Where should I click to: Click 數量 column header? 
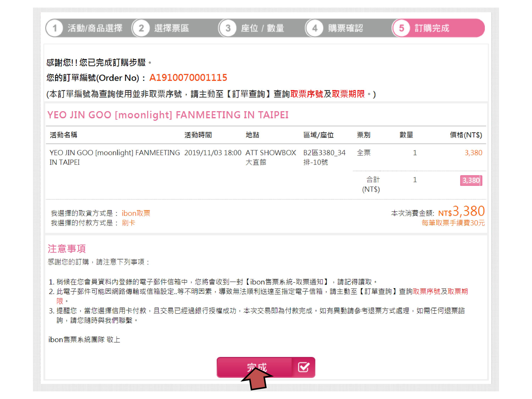pyautogui.click(x=406, y=135)
